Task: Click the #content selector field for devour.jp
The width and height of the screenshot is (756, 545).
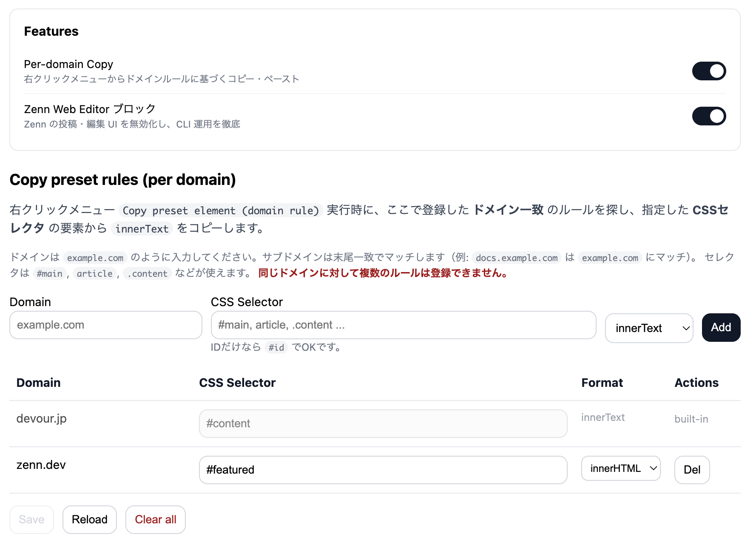Action: [x=383, y=423]
